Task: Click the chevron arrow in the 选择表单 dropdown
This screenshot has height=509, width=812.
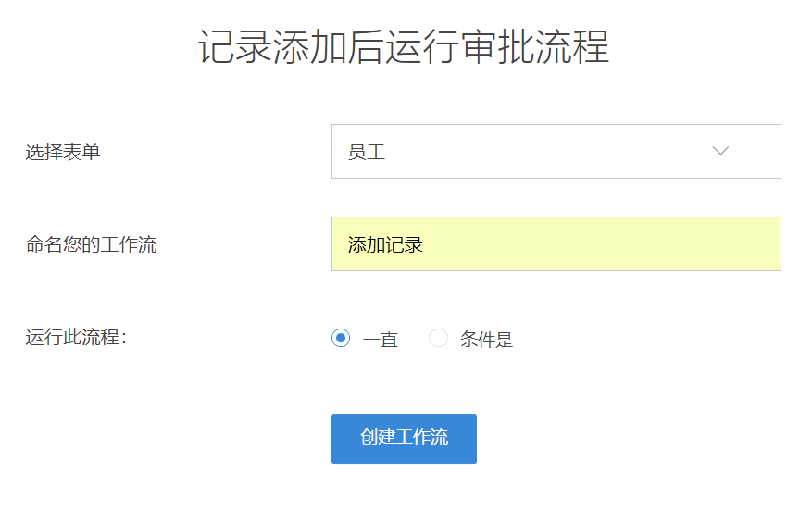Action: coord(720,152)
